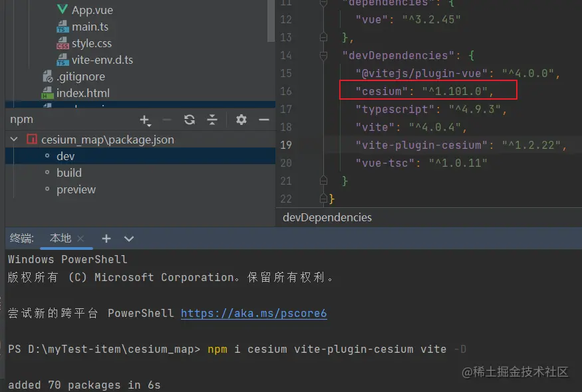Collapse all in npm panel
Screen dimensions: 582x392
tap(212, 120)
